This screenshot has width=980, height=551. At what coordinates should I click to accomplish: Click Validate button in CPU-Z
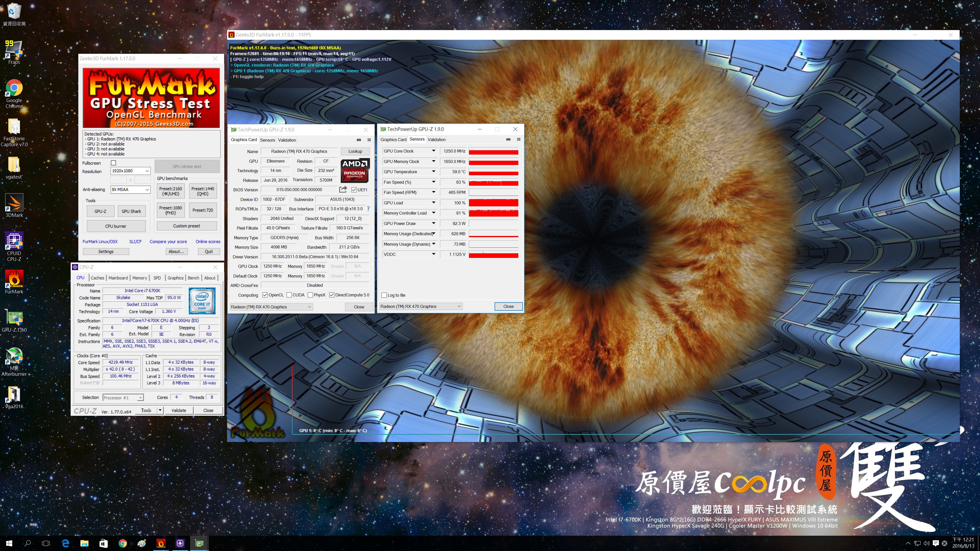(179, 410)
